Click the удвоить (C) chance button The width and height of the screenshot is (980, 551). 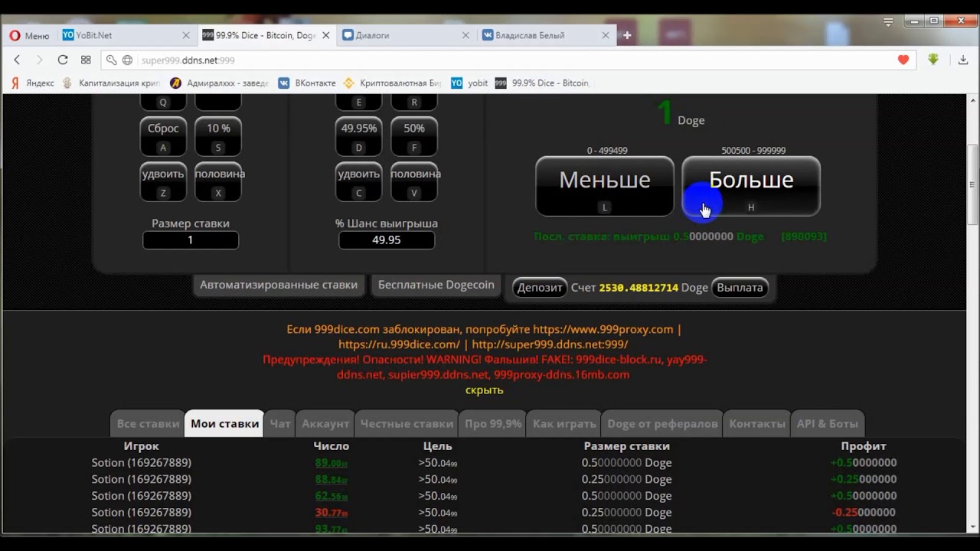(359, 182)
